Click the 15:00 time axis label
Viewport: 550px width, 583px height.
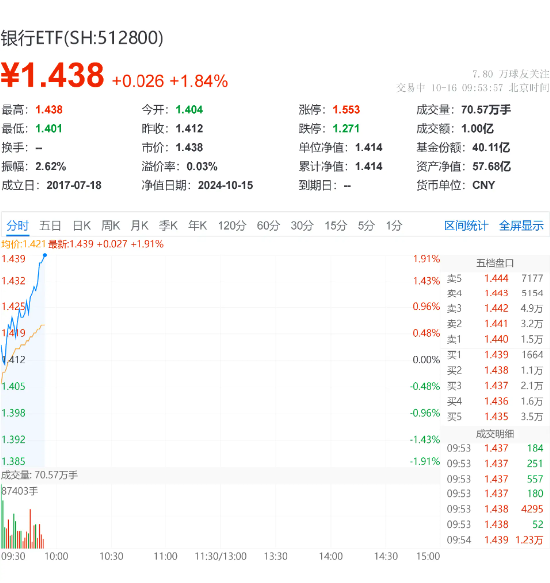point(428,557)
